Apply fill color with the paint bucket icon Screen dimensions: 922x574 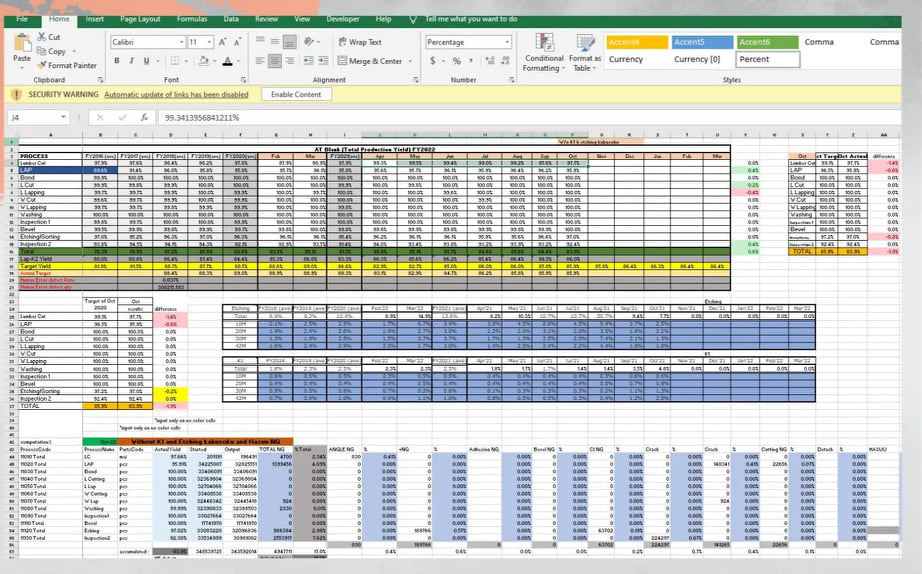[203, 61]
